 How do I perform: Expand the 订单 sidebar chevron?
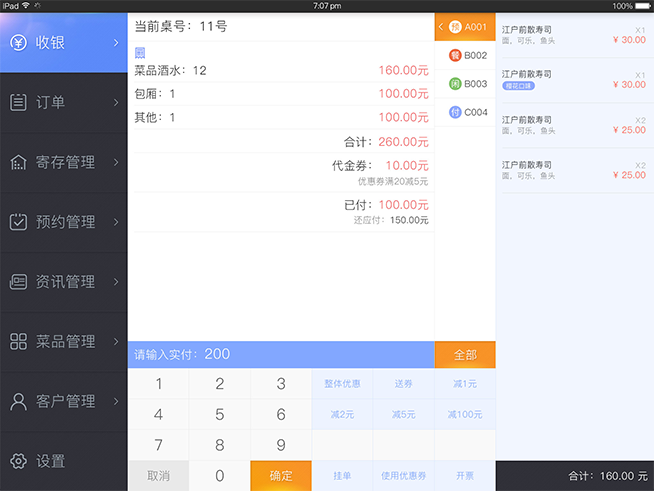tap(116, 102)
